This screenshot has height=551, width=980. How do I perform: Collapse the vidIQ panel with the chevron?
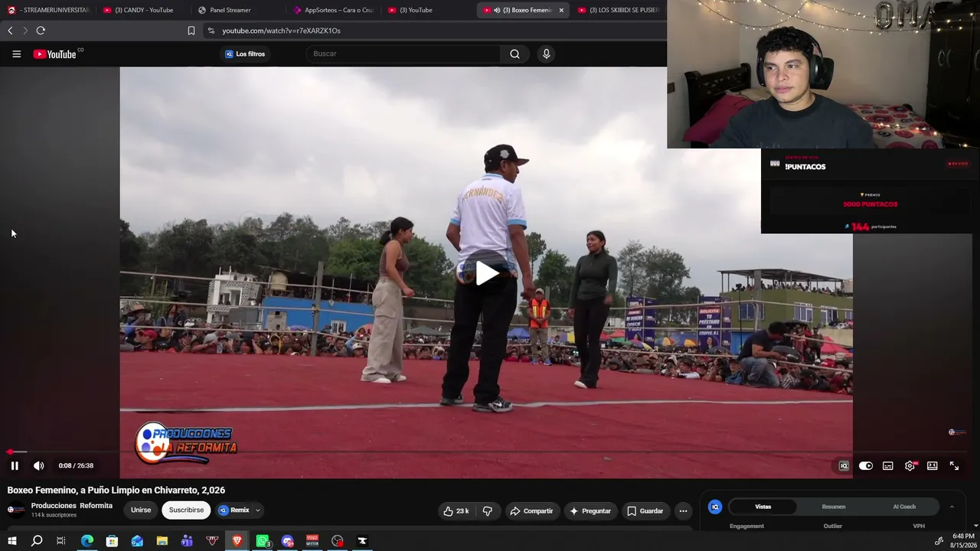click(x=952, y=507)
